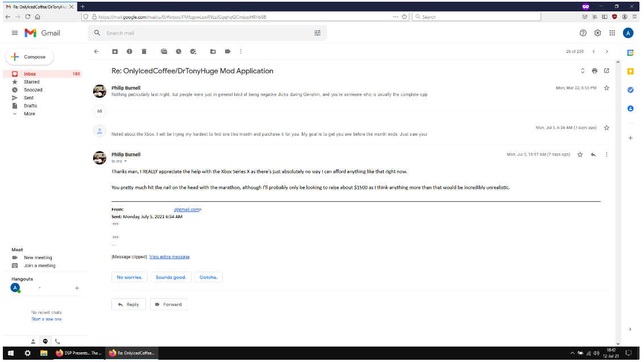Compose a new email
The width and height of the screenshot is (644, 362).
[30, 57]
